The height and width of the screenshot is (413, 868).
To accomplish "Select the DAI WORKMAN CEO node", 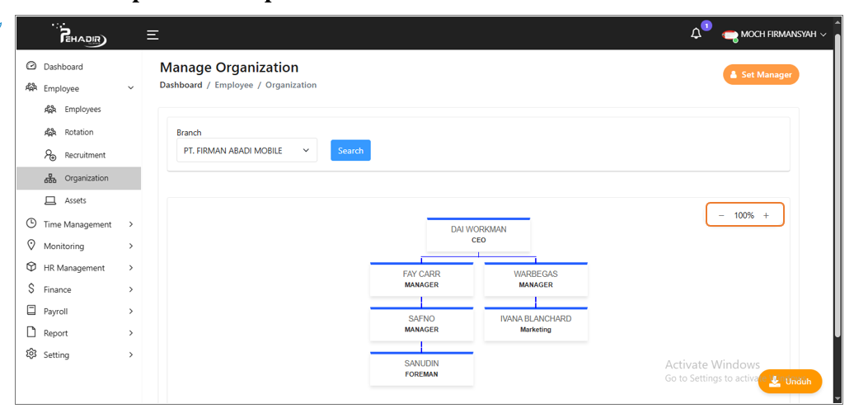I will pyautogui.click(x=478, y=235).
